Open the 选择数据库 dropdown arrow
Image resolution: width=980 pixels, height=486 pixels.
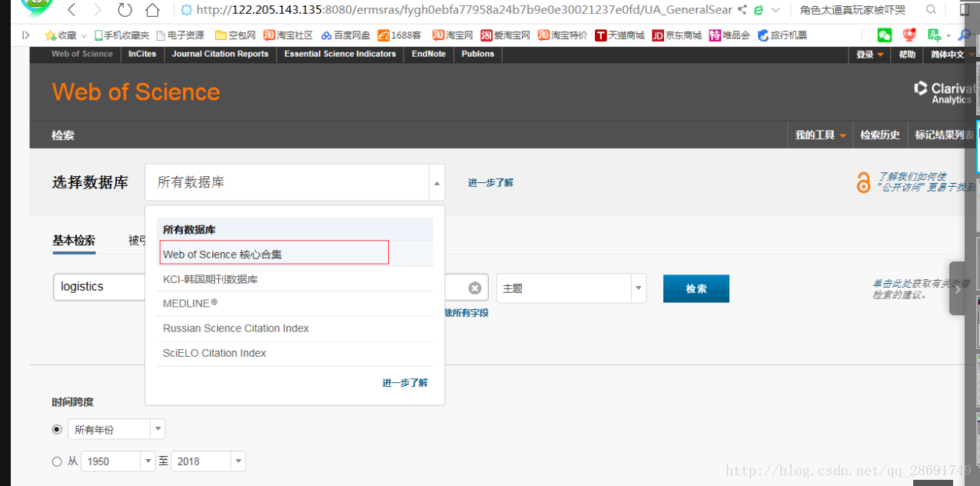[x=437, y=184]
